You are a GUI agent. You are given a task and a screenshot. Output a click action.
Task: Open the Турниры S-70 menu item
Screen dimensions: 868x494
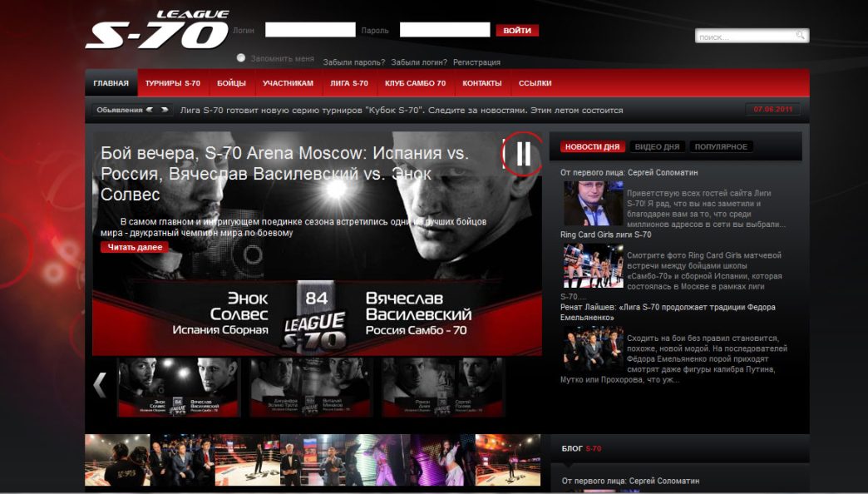click(172, 83)
